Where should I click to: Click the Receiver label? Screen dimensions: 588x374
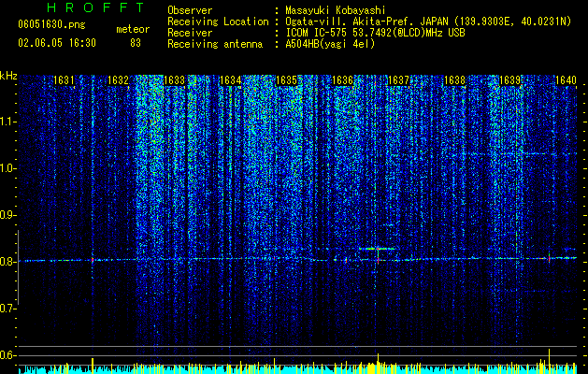tap(190, 33)
